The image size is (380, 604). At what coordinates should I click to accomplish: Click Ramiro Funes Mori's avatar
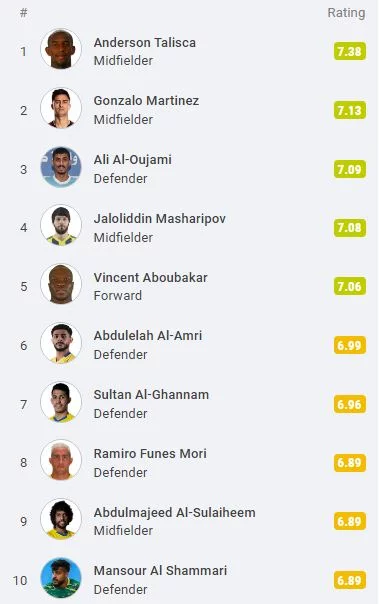tap(61, 460)
